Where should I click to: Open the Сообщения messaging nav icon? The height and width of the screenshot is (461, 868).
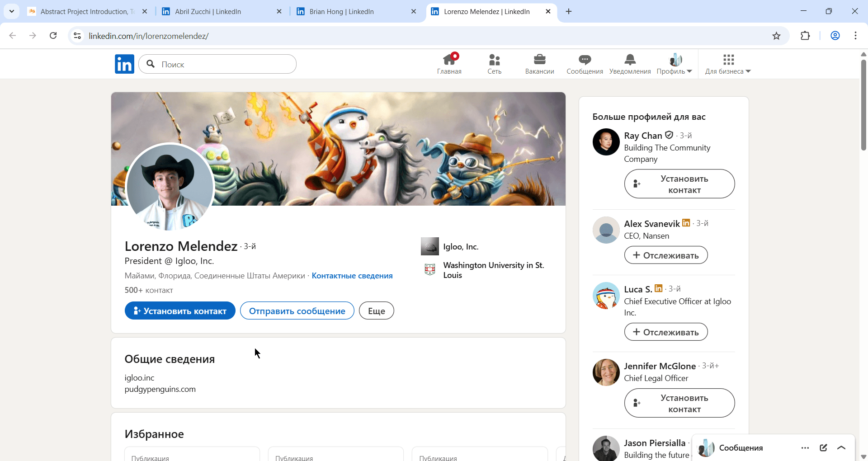point(585,64)
